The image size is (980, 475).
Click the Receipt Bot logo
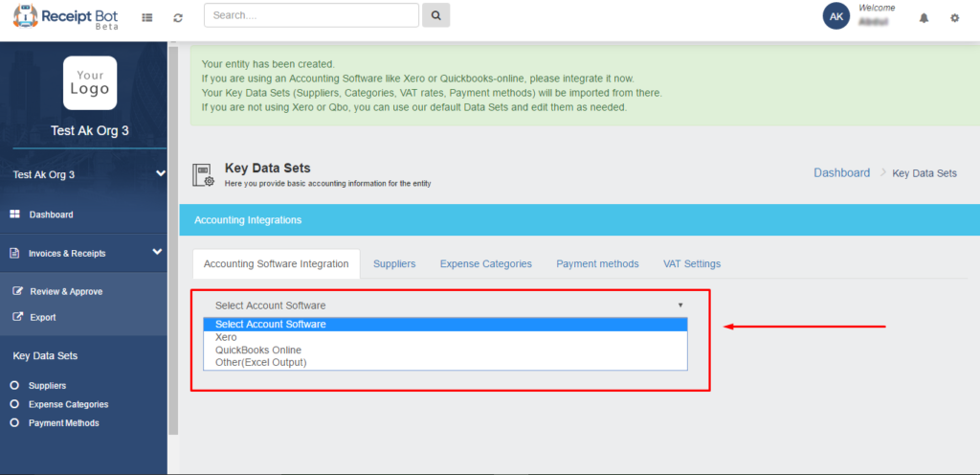click(x=66, y=17)
